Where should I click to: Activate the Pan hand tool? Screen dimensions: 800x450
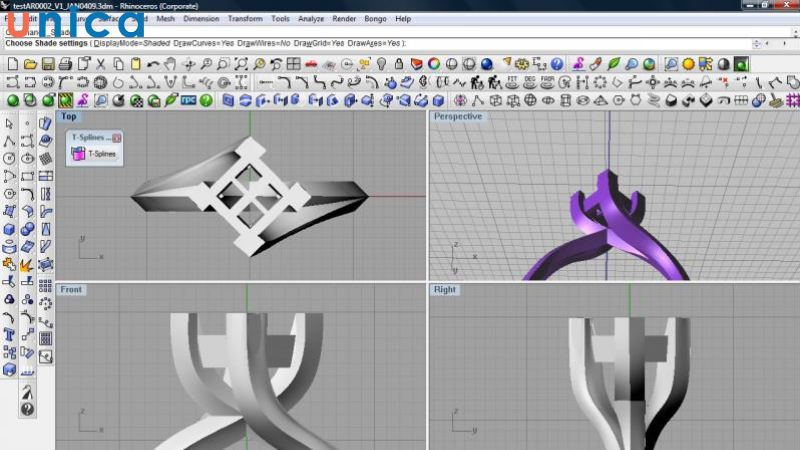[170, 64]
